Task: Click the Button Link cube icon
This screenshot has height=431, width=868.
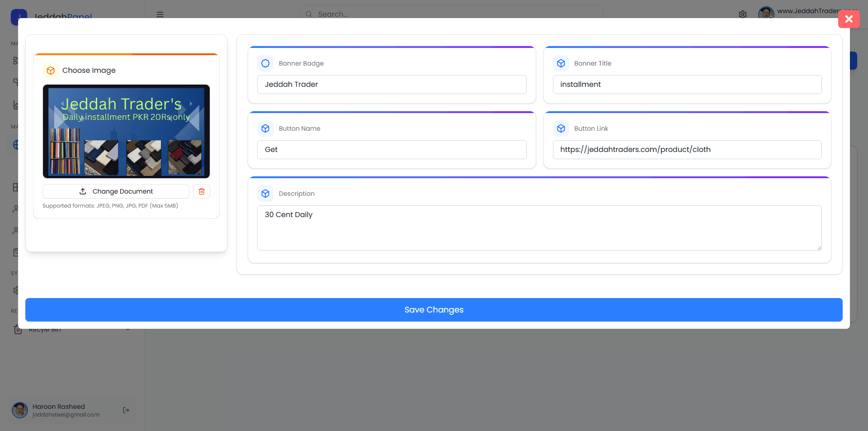Action: click(561, 128)
